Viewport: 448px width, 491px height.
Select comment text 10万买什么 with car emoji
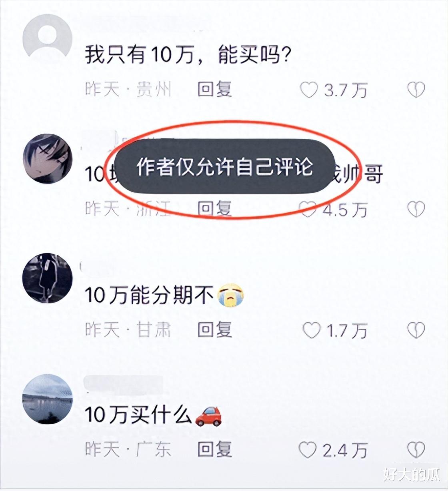[153, 415]
